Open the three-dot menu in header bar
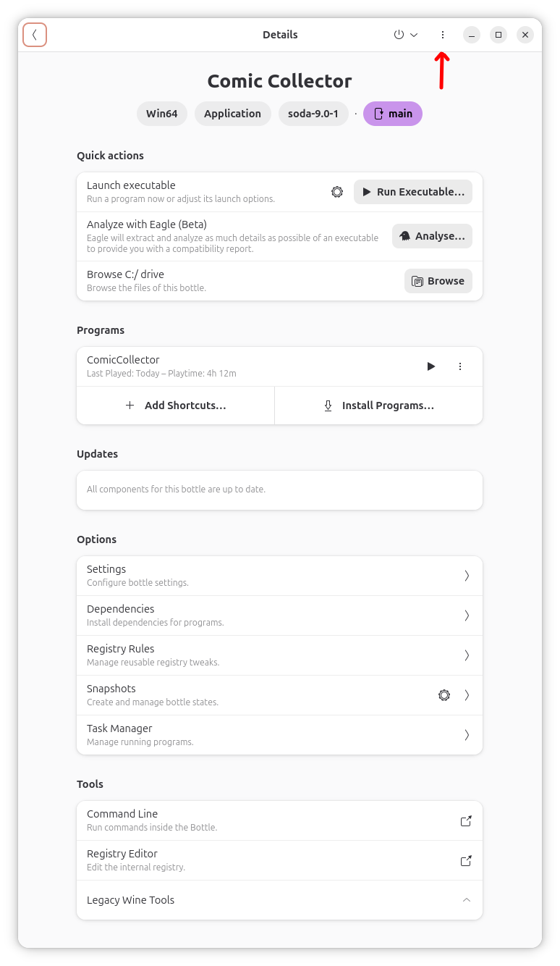The height and width of the screenshot is (966, 560). tap(443, 35)
